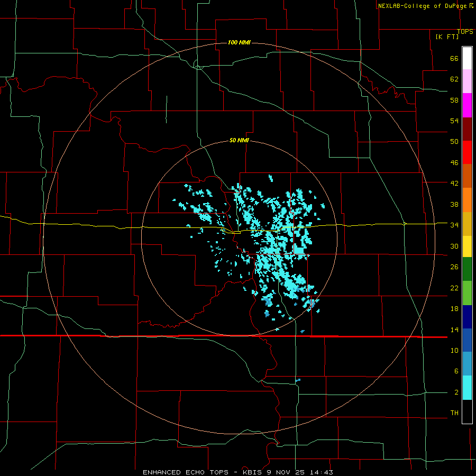This screenshot has width=476, height=476.
Task: Click the legend value 34
Action: point(454,225)
